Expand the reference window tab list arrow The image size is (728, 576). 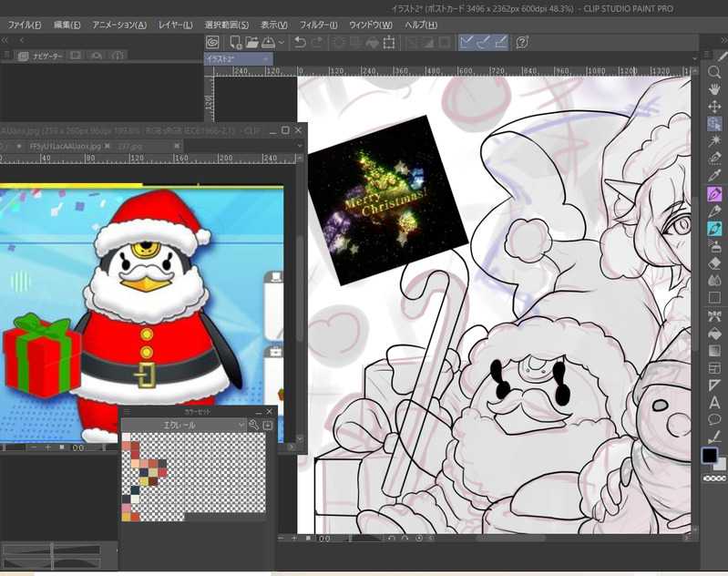pos(300,146)
